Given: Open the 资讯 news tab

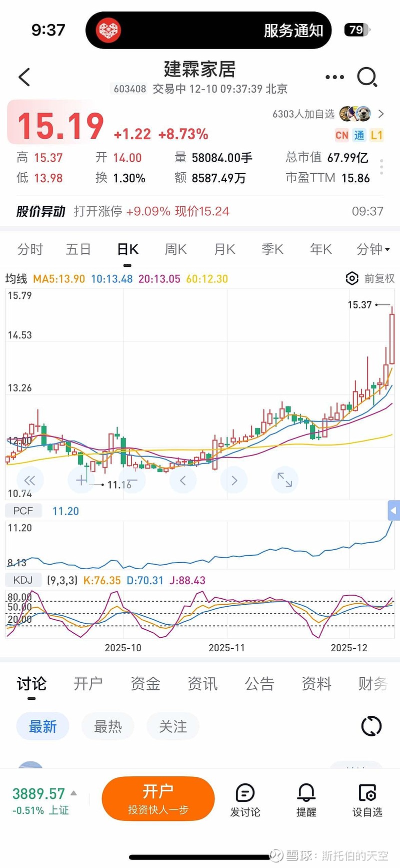Looking at the screenshot, I should [x=202, y=684].
